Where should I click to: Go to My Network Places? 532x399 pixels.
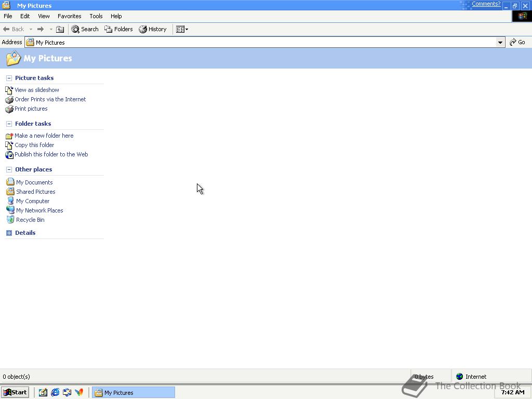click(39, 211)
